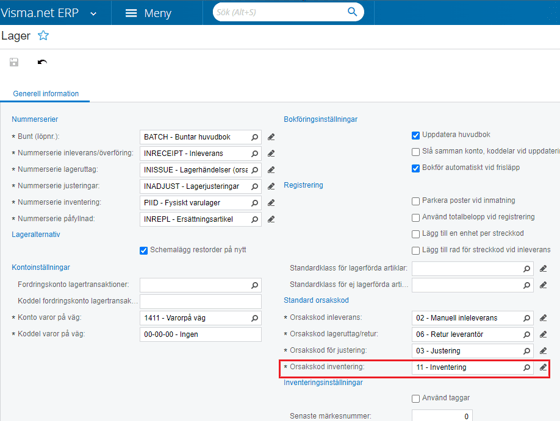
Task: Edit the INADJUST Lagerjusteringar pencil icon
Action: point(271,186)
